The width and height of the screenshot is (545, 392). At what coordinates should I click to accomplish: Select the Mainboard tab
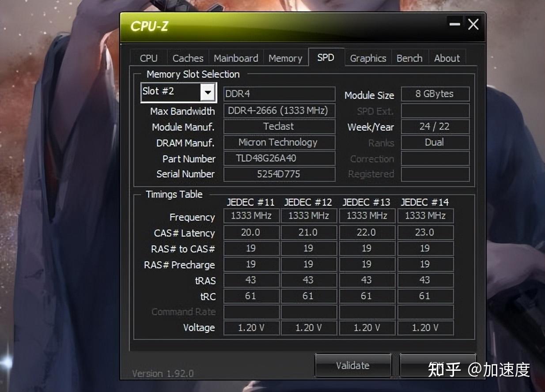236,58
